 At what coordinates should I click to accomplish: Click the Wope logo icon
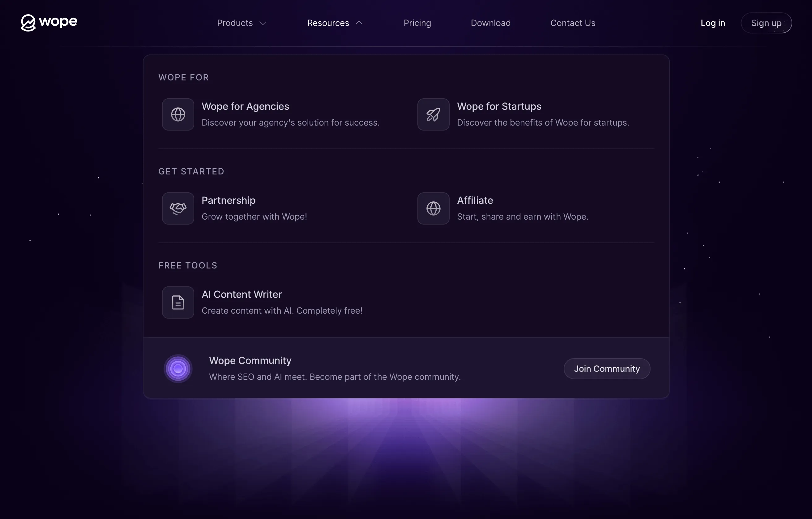click(x=28, y=23)
